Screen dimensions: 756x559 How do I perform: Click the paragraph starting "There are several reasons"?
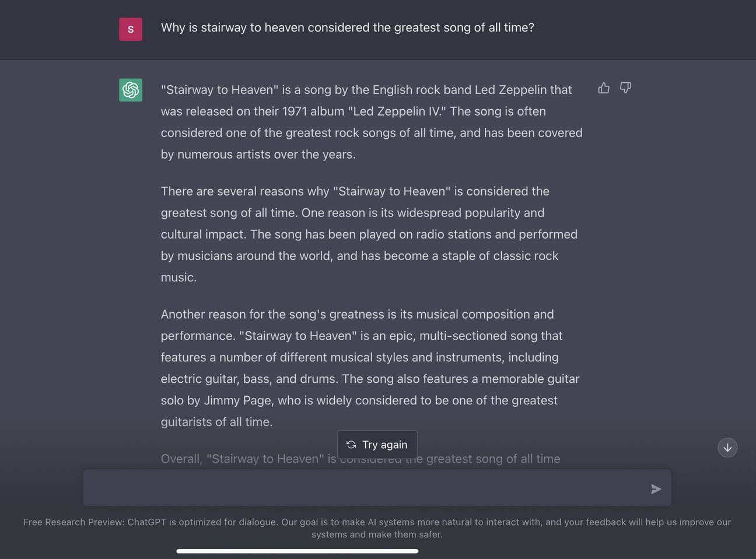[369, 234]
